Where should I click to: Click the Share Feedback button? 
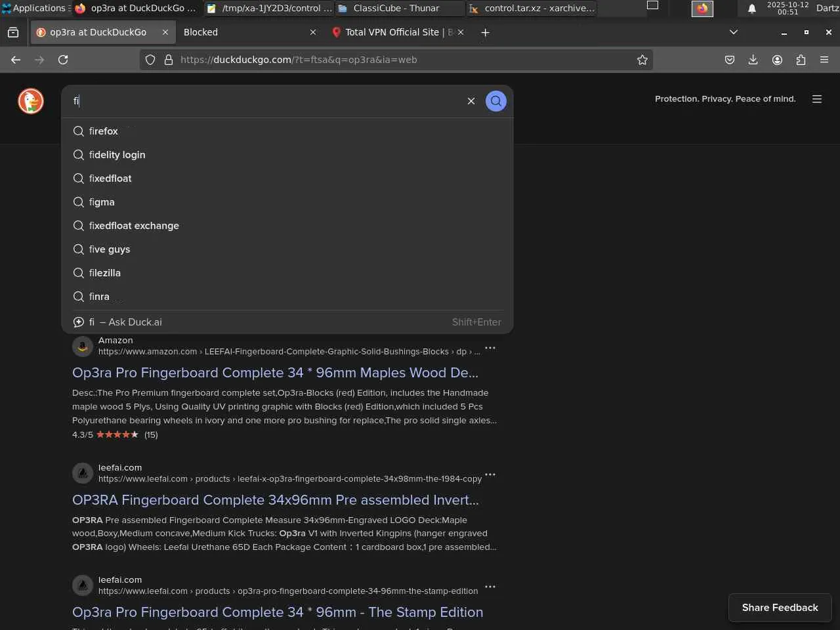[x=780, y=608]
